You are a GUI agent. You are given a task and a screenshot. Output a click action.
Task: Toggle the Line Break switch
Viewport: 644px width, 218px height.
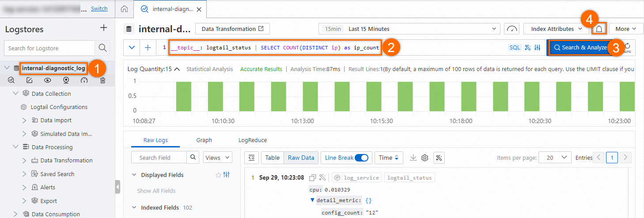pos(362,158)
